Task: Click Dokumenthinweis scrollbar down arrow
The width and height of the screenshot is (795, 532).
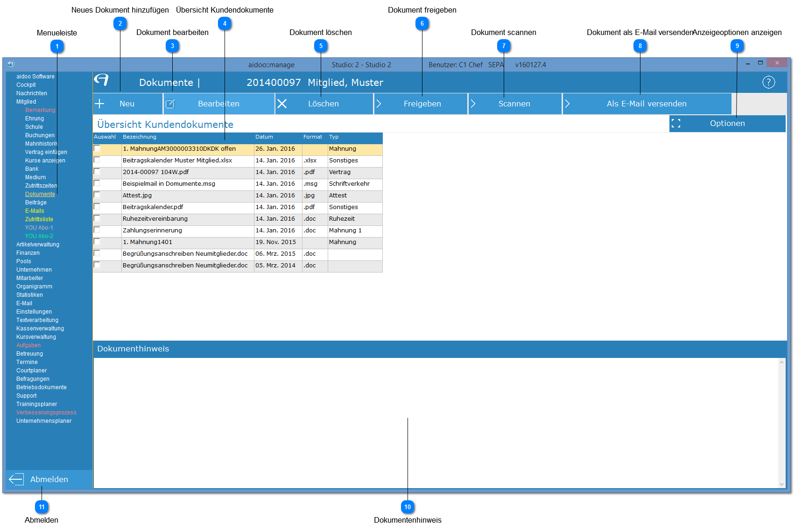Action: (782, 484)
